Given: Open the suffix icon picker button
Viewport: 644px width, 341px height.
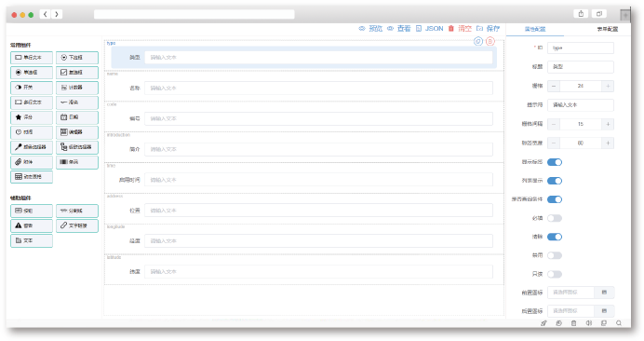Looking at the screenshot, I should click(604, 310).
